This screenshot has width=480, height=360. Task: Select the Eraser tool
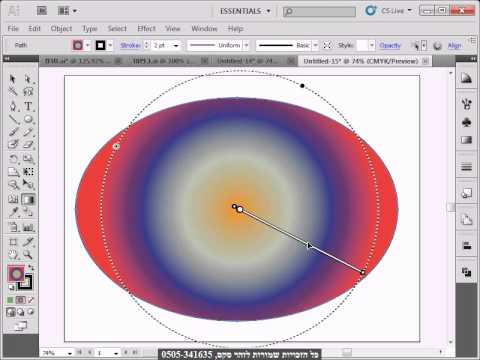tap(28, 145)
